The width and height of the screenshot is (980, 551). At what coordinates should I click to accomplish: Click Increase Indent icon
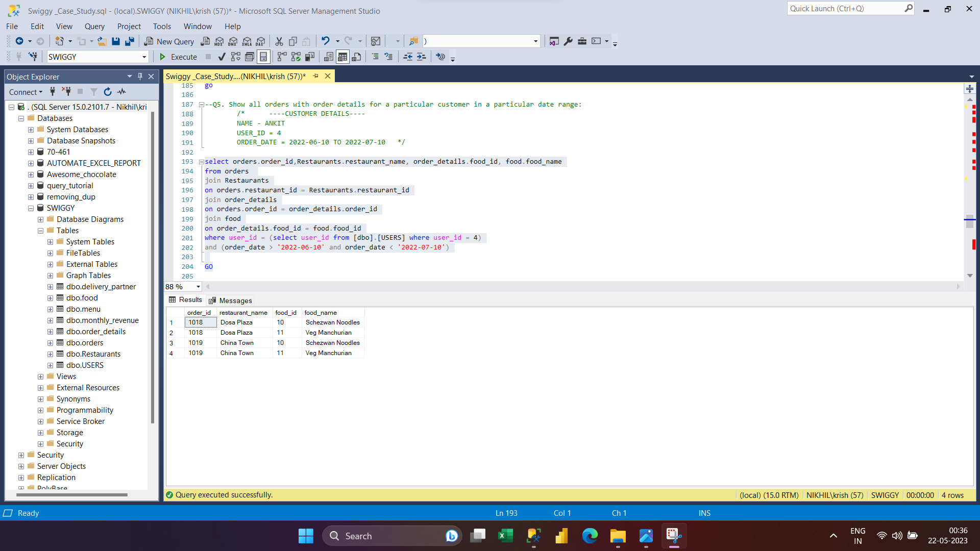(422, 57)
